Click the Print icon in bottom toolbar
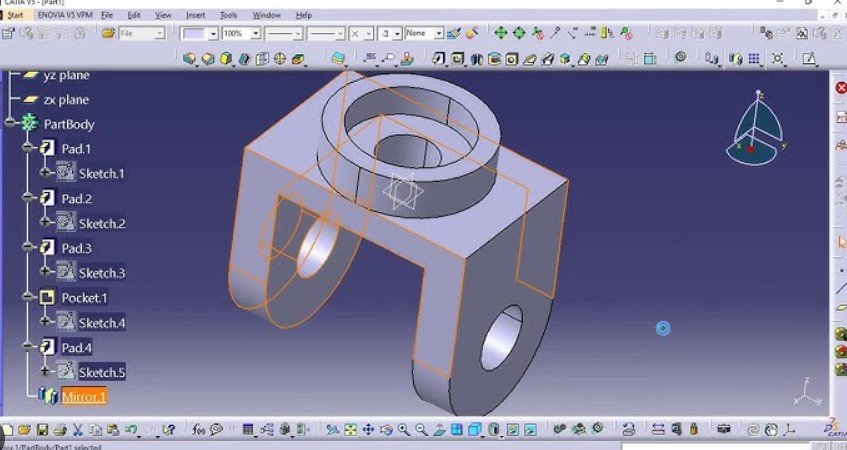Image resolution: width=847 pixels, height=450 pixels. tap(60, 429)
